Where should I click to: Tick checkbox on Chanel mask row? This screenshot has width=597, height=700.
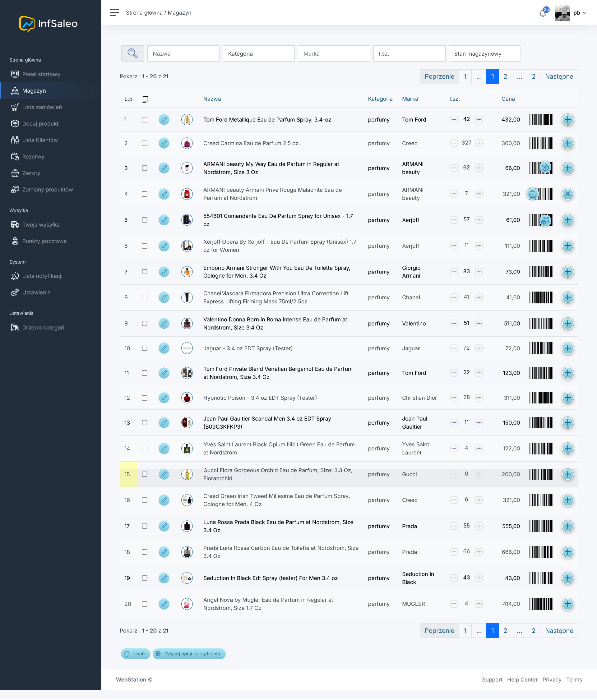[x=145, y=298]
